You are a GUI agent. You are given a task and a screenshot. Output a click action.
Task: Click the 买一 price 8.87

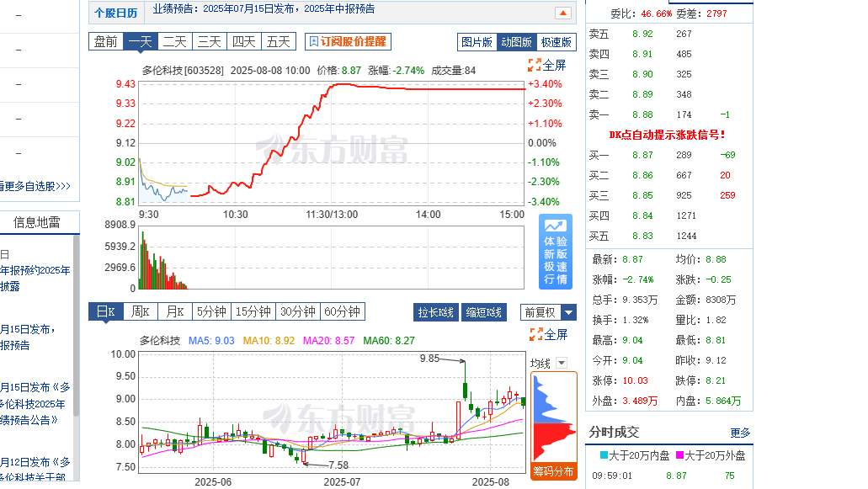point(642,155)
